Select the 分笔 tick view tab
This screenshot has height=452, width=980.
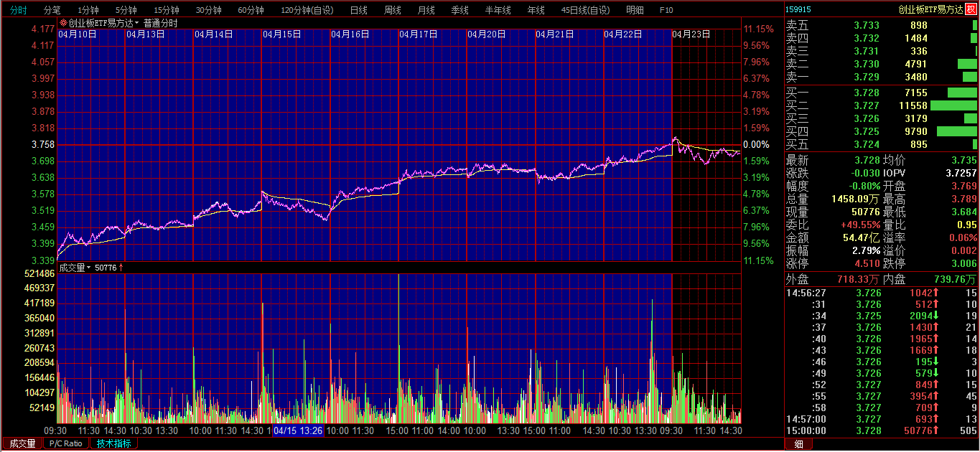(52, 10)
